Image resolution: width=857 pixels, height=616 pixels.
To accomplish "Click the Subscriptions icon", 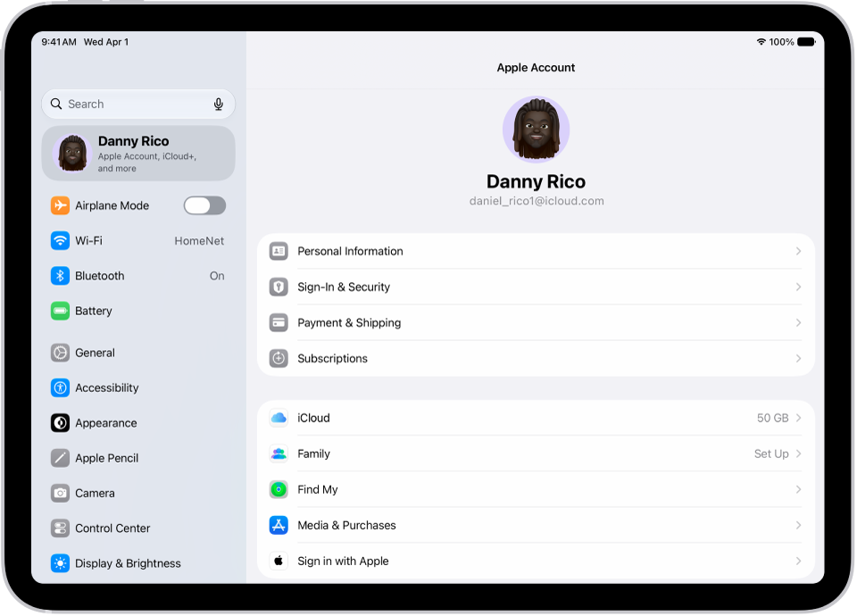I will pyautogui.click(x=279, y=359).
